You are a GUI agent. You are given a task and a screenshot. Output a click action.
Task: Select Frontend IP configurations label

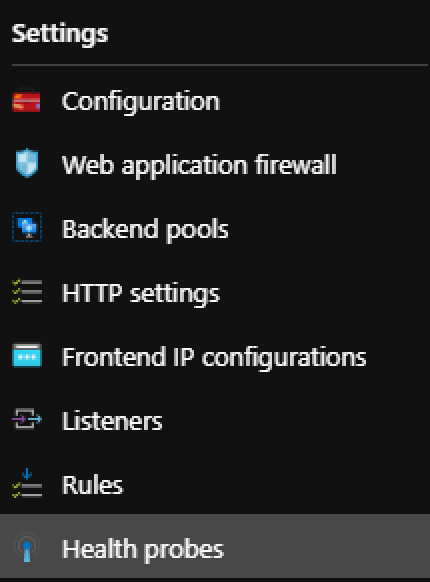coord(214,357)
